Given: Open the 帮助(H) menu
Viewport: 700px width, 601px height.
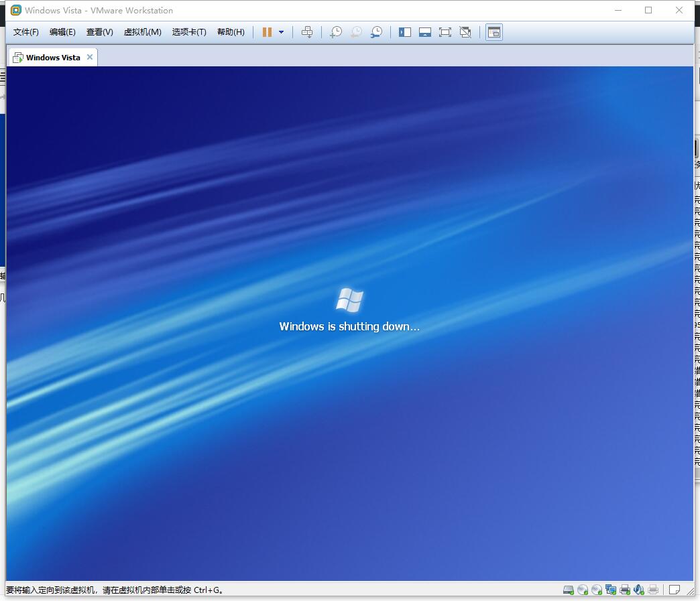Looking at the screenshot, I should [x=231, y=32].
